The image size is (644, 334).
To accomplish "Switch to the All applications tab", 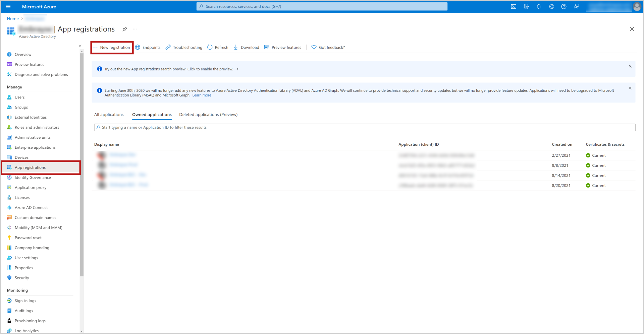I will click(109, 115).
